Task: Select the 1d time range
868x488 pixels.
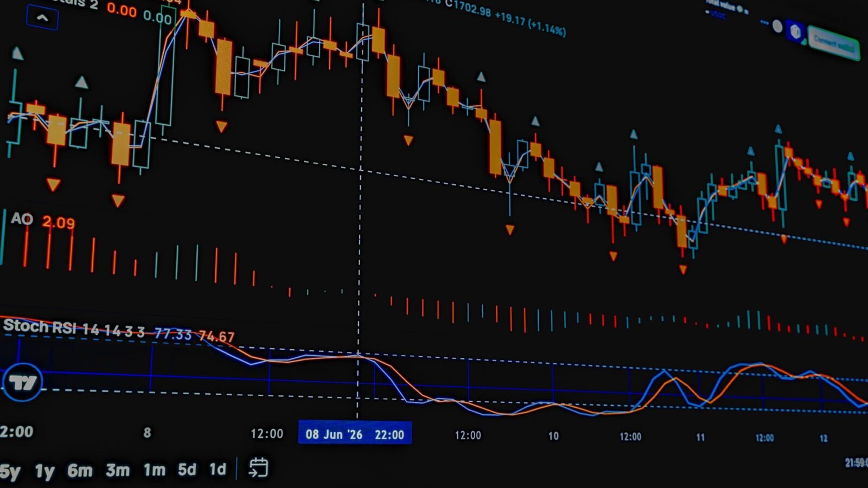Action: [x=218, y=468]
